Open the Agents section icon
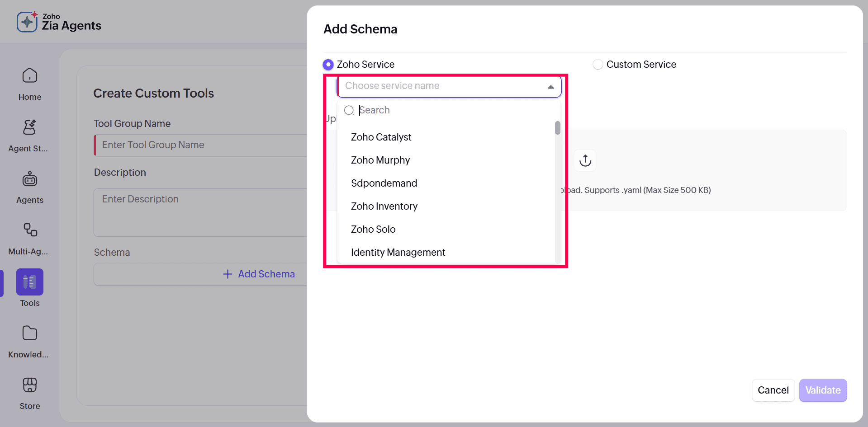This screenshot has width=868, height=427. [30, 179]
